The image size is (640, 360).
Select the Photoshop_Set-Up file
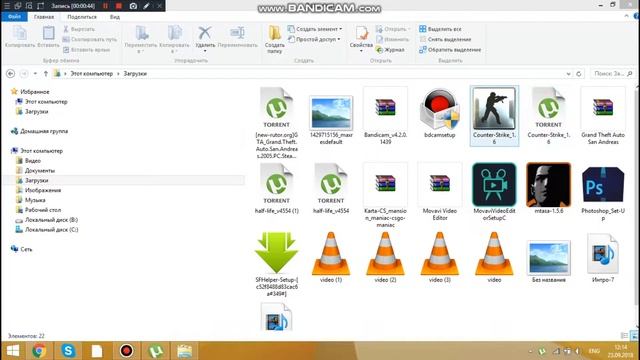pos(603,184)
